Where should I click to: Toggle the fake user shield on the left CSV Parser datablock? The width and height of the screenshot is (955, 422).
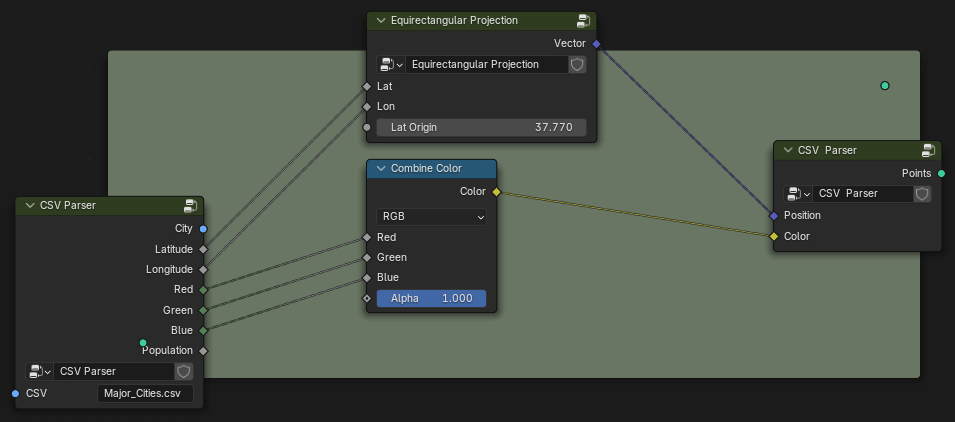pos(184,371)
